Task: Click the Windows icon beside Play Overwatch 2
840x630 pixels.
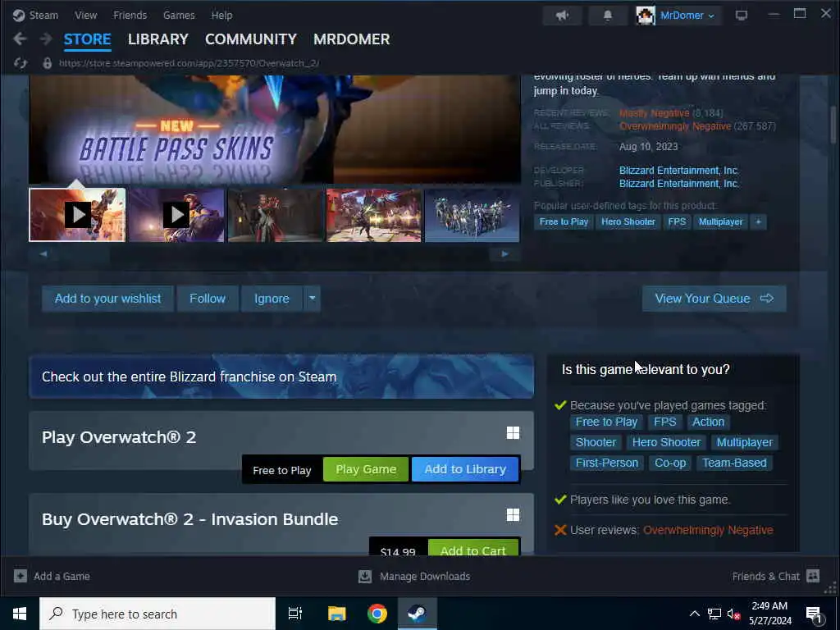Action: click(x=513, y=433)
